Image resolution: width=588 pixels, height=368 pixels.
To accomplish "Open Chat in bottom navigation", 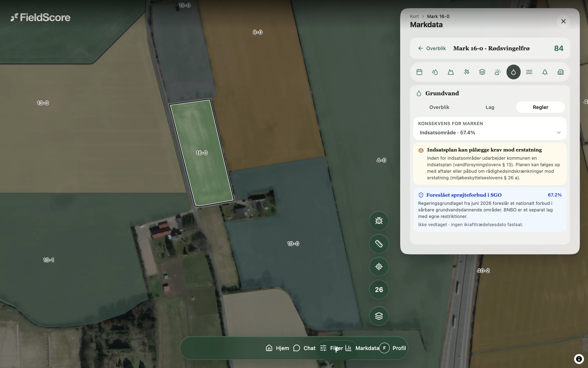I will tap(304, 348).
